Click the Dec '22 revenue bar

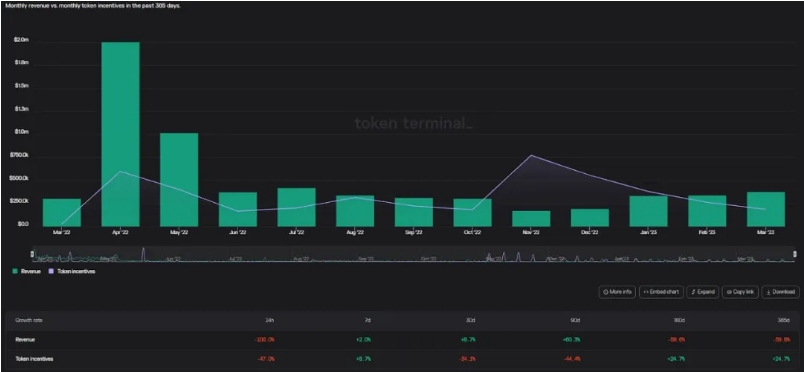590,218
